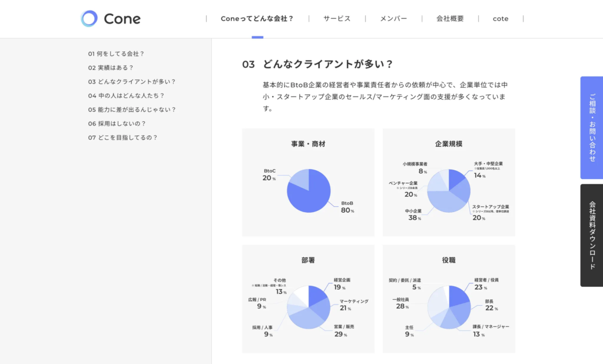603x364 pixels.
Task: Jump to 07 どこを目指してるの？
Action: (x=122, y=138)
